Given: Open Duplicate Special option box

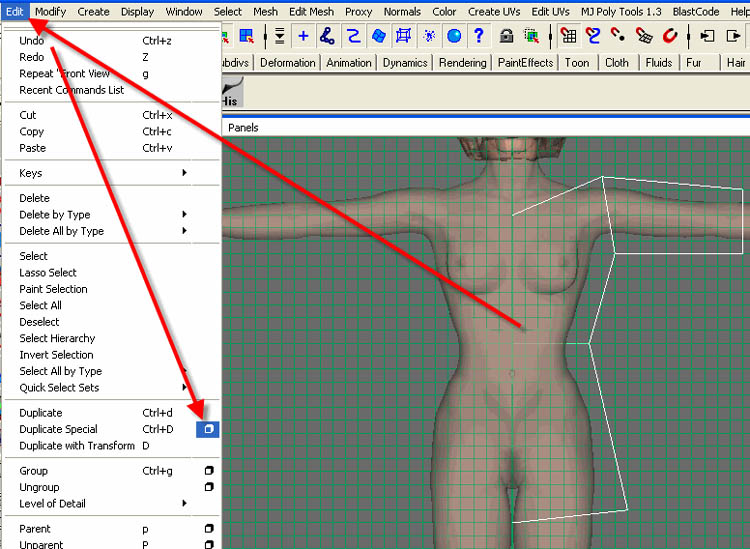Looking at the screenshot, I should coord(208,429).
